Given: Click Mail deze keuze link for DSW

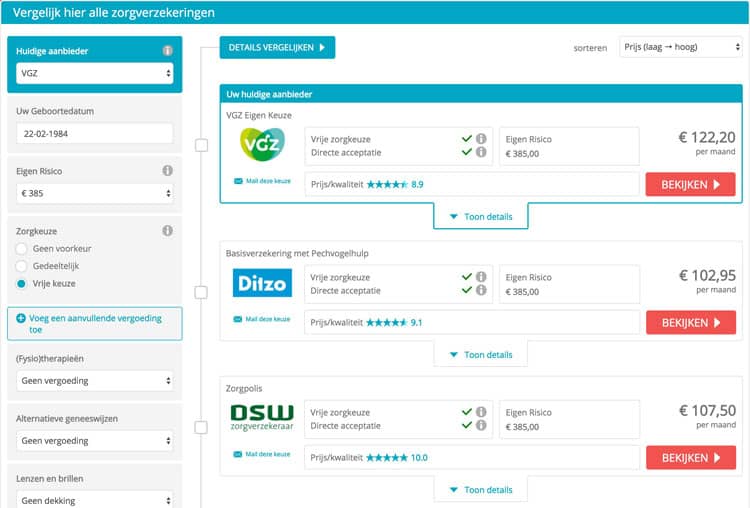Looking at the screenshot, I should 268,454.
